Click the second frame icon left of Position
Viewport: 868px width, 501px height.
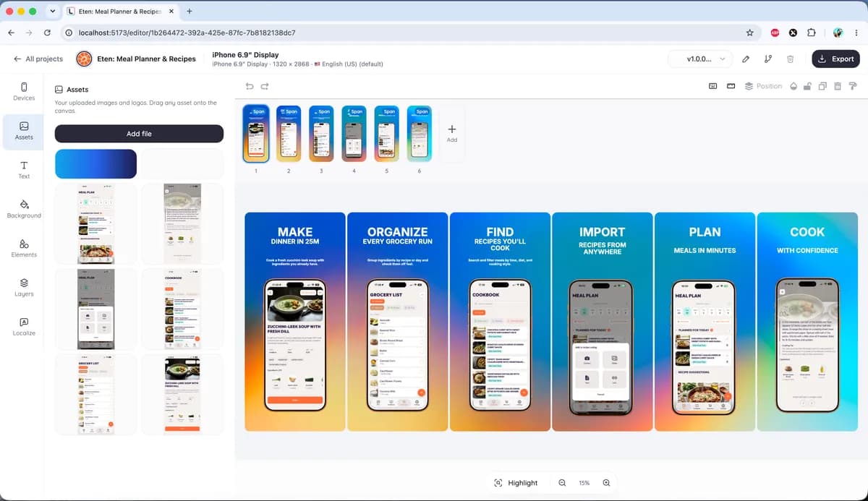pyautogui.click(x=731, y=86)
